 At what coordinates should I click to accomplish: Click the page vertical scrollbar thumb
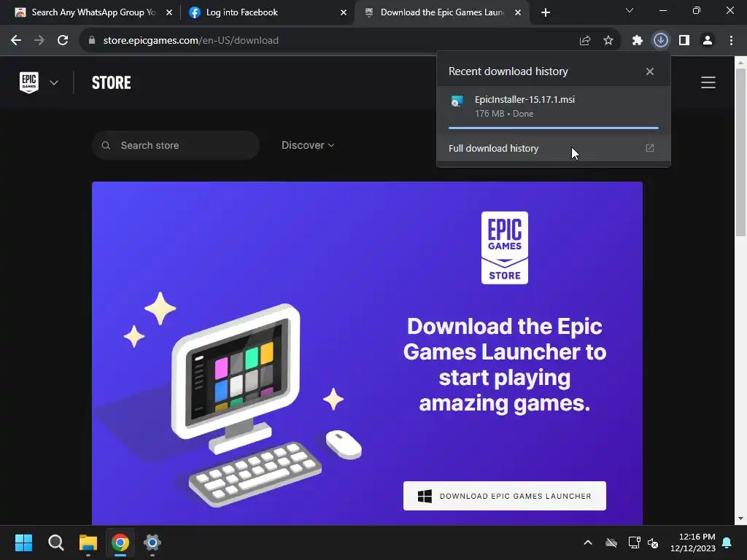tap(740, 152)
